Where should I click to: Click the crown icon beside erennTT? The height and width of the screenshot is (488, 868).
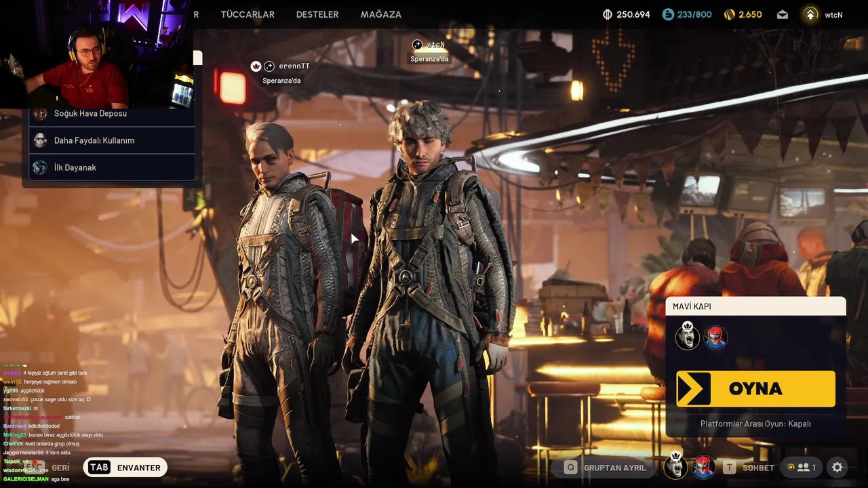click(x=256, y=66)
